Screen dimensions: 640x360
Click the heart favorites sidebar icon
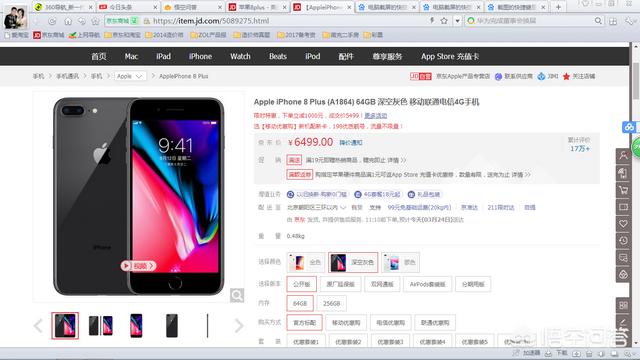pos(623,224)
